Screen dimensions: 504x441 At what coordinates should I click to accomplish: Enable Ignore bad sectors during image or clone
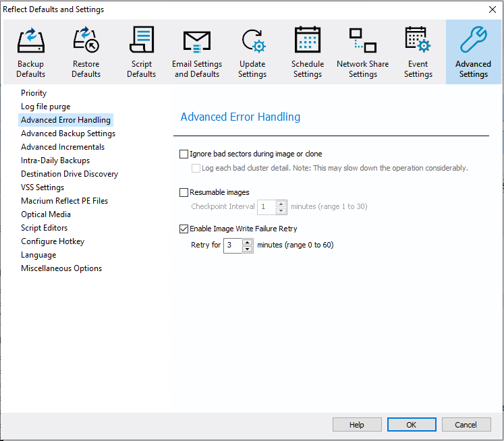point(184,154)
